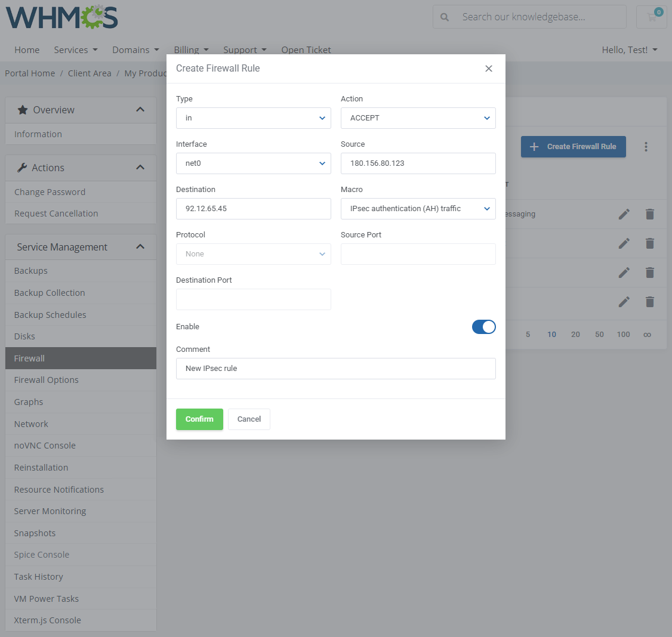Go to Firewall Options in the sidebar

[46, 379]
